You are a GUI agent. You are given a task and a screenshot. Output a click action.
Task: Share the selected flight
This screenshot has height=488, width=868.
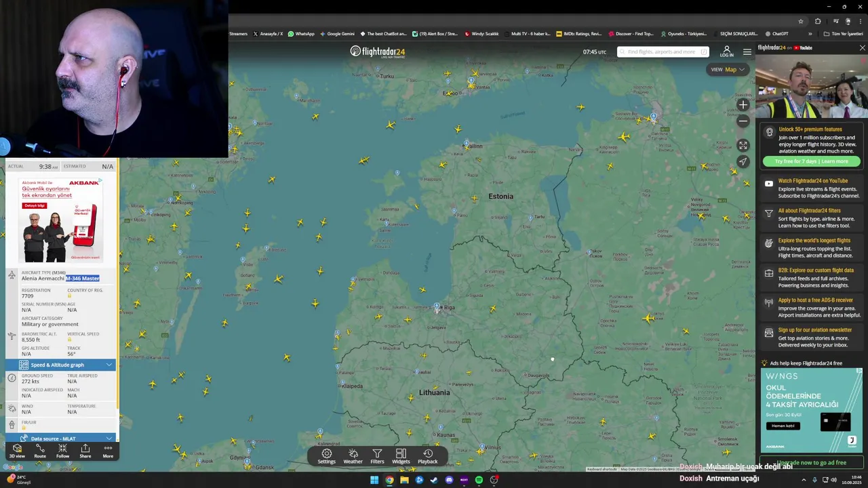[x=85, y=451]
